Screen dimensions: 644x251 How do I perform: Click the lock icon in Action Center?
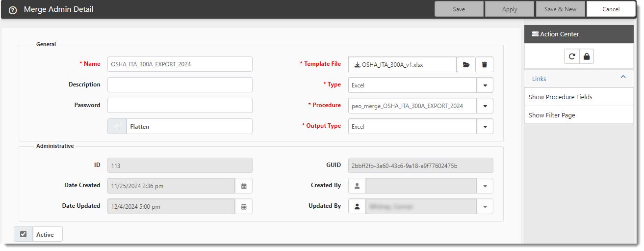[586, 56]
